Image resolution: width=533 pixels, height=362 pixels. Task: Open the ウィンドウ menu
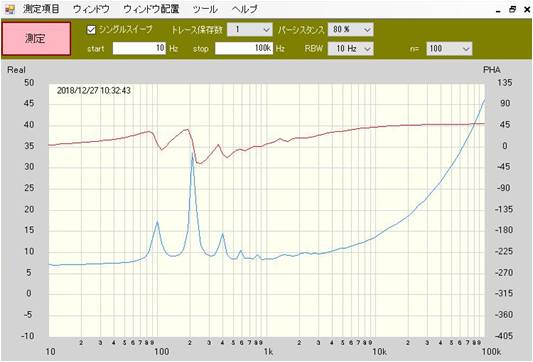point(91,9)
